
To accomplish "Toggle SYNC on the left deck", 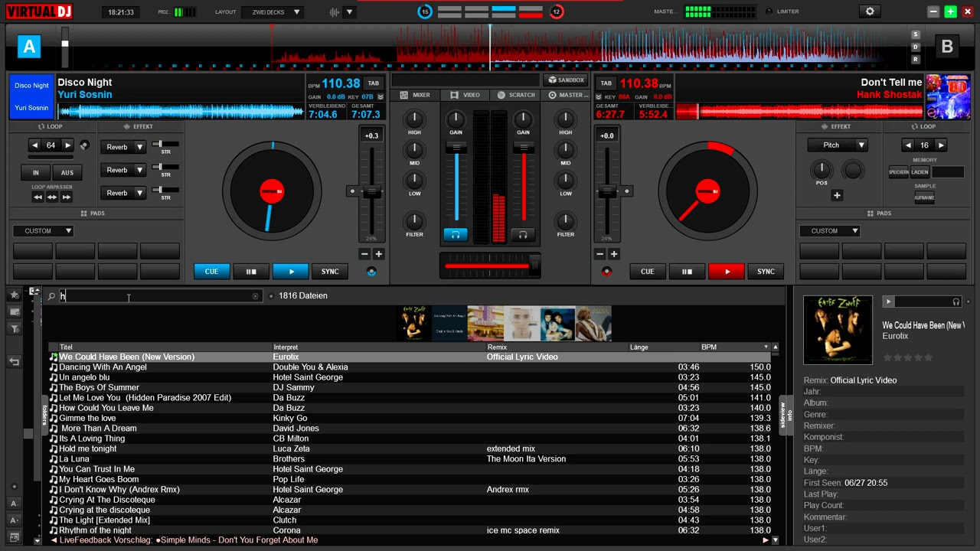I will pyautogui.click(x=330, y=272).
